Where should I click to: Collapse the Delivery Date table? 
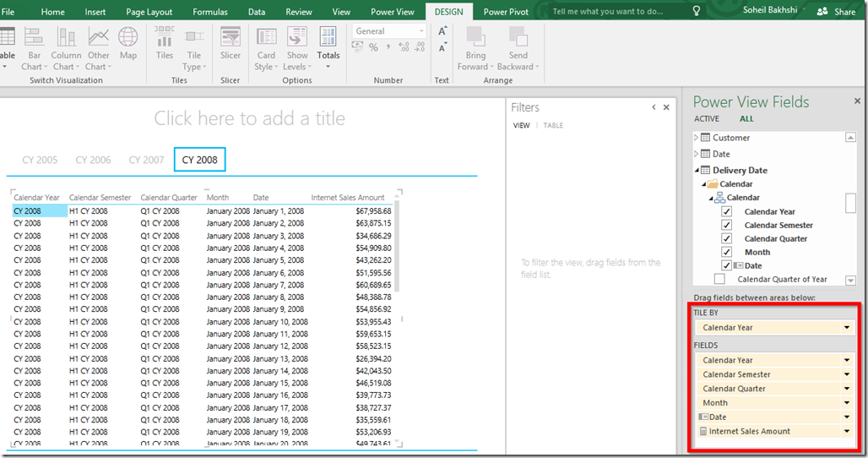tap(697, 170)
